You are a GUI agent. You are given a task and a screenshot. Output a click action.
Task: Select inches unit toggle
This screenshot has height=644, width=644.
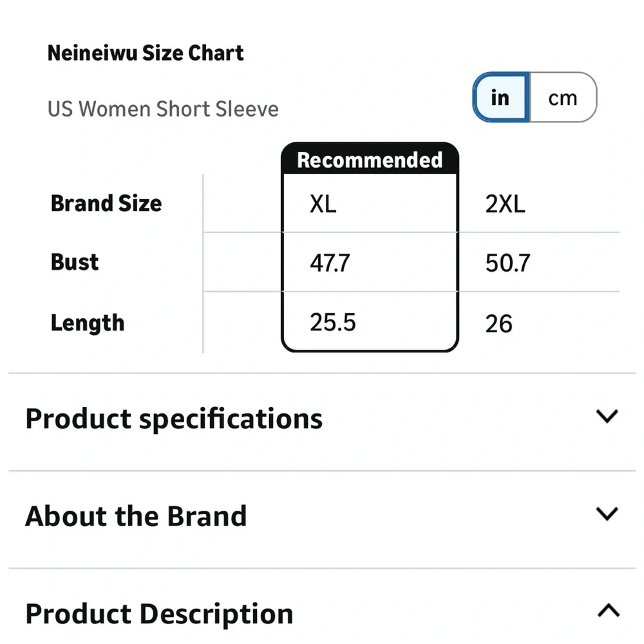(x=500, y=97)
